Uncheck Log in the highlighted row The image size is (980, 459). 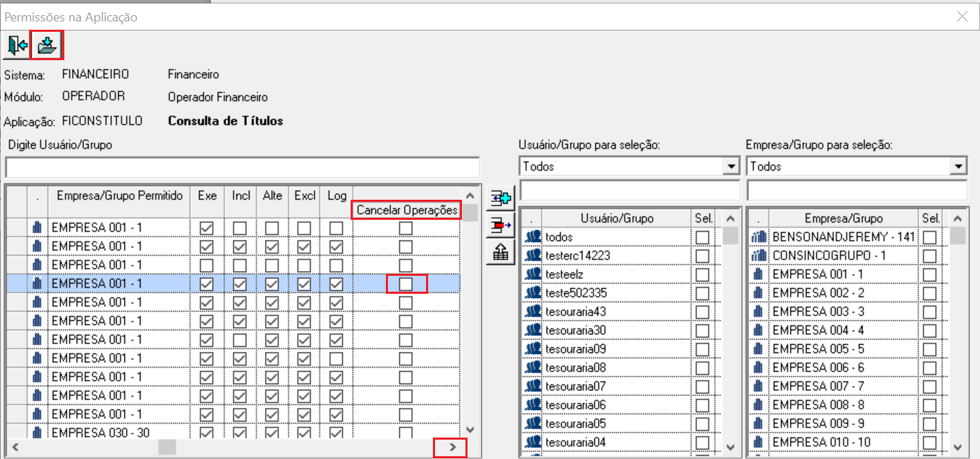[335, 283]
